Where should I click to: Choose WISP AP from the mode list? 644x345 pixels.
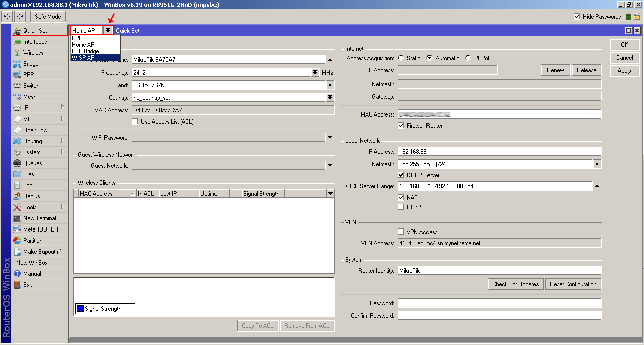click(x=95, y=58)
